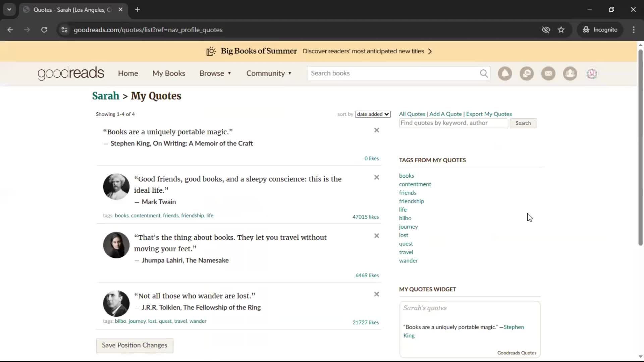Close the Quotes - Sarah tab
Screen dimensions: 644x362
pyautogui.click(x=120, y=9)
